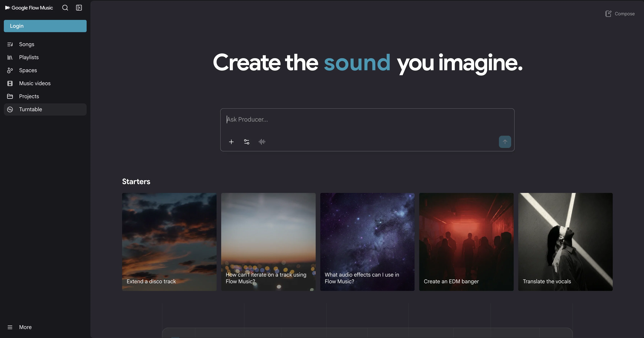Click the Projects folder icon

click(x=10, y=96)
